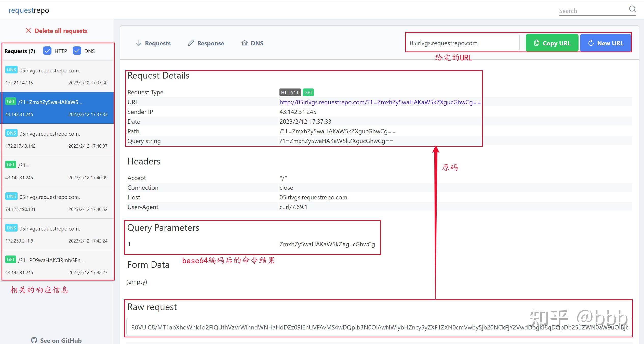Select DNS request from 172.217.47.15
The height and width of the screenshot is (344, 644).
(x=58, y=76)
